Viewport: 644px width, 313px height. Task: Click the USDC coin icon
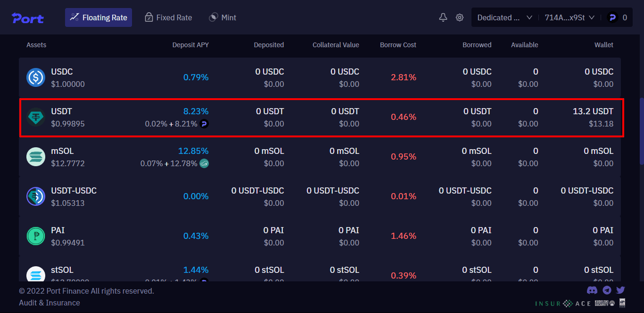click(x=35, y=77)
